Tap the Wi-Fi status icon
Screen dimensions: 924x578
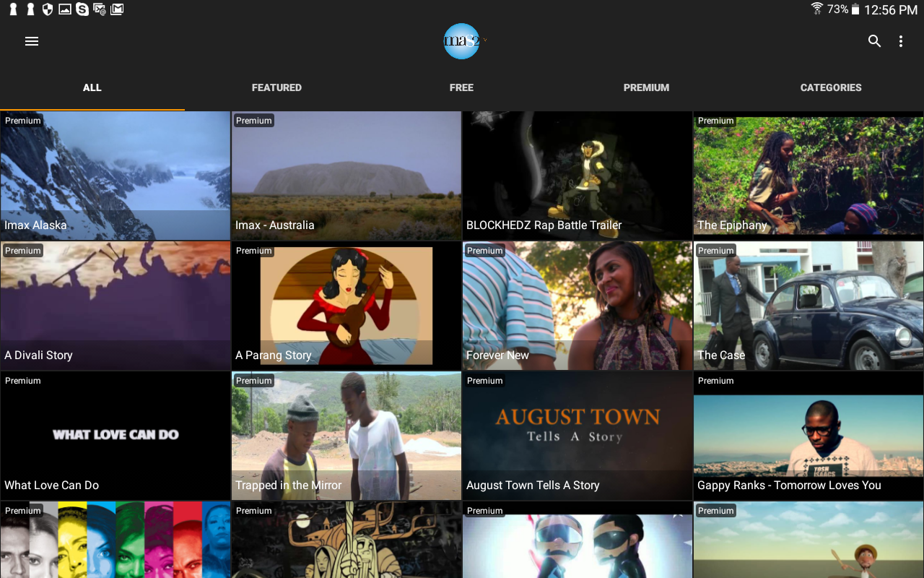[817, 9]
